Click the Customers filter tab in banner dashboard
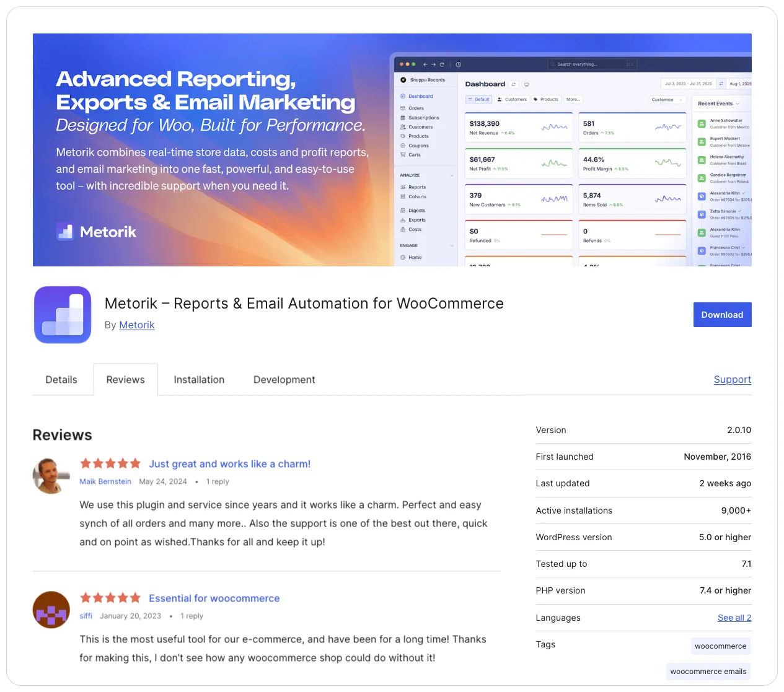Screen dimensions: 784x692 click(x=512, y=99)
